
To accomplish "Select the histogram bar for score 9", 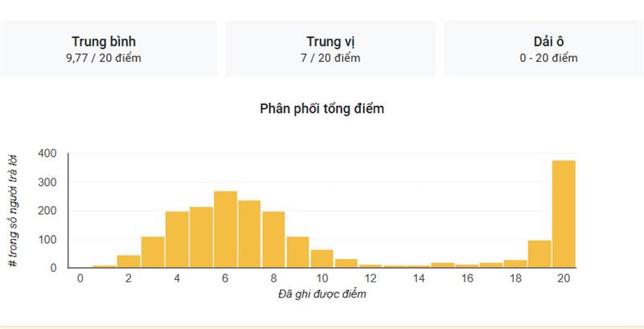I will [298, 252].
